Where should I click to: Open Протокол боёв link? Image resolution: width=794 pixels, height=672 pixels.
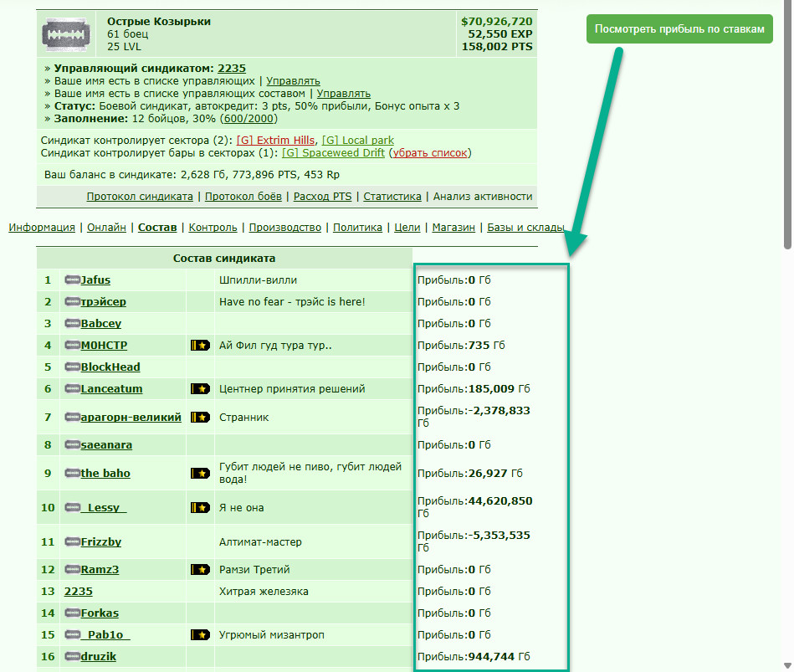tap(243, 197)
